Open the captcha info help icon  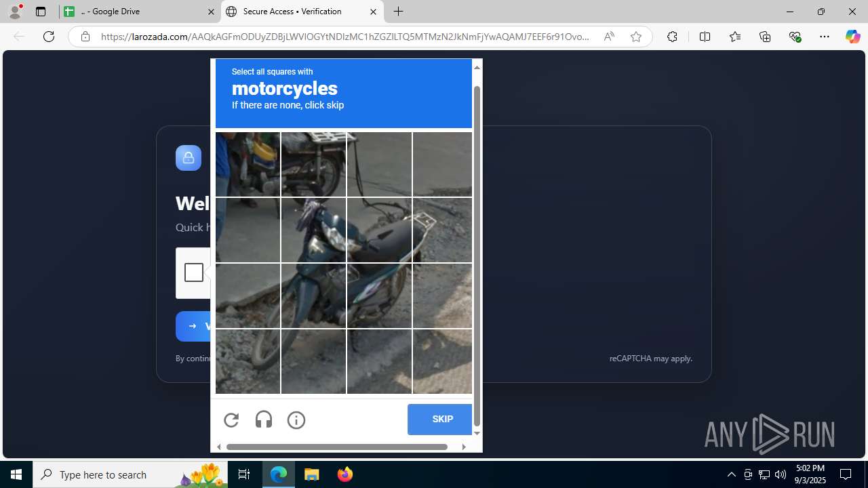coord(296,420)
